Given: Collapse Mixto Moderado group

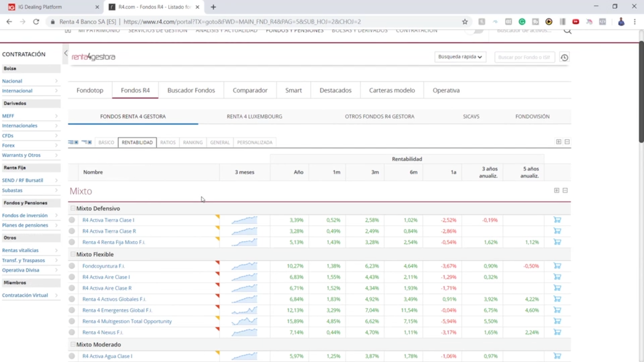Looking at the screenshot, I should (73, 344).
